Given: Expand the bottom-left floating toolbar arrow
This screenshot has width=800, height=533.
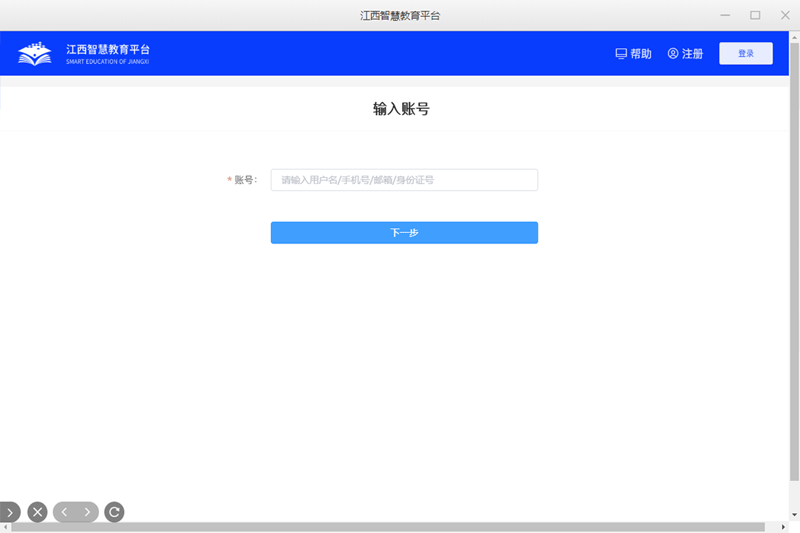Looking at the screenshot, I should tap(10, 512).
